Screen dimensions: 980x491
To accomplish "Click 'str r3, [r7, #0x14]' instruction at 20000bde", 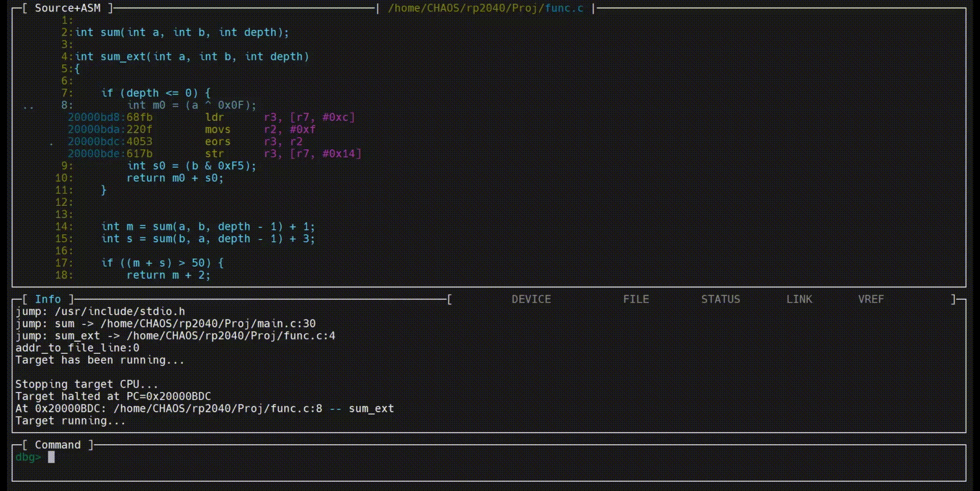I will (x=283, y=154).
